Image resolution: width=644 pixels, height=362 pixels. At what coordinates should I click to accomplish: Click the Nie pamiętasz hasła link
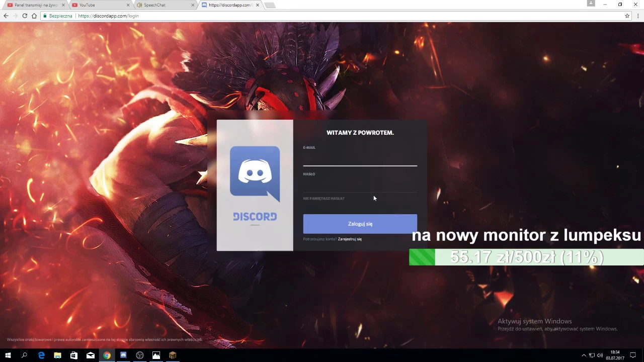(324, 199)
